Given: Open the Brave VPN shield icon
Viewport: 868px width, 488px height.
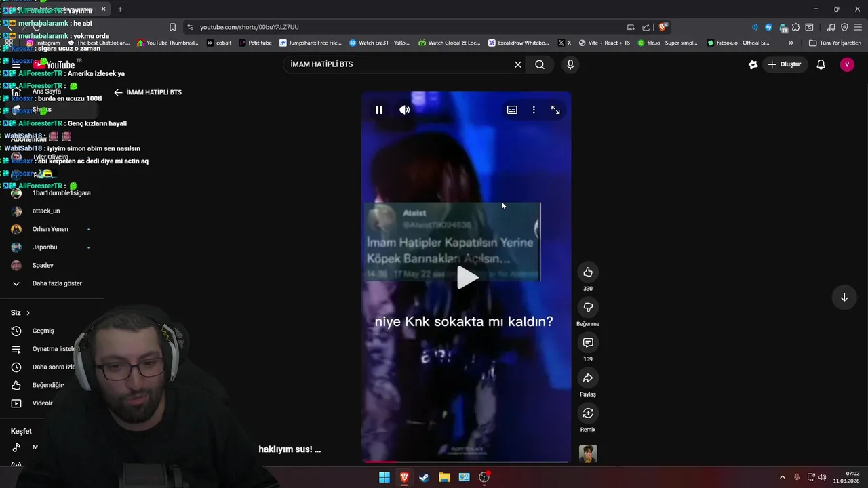Looking at the screenshot, I should [x=844, y=27].
